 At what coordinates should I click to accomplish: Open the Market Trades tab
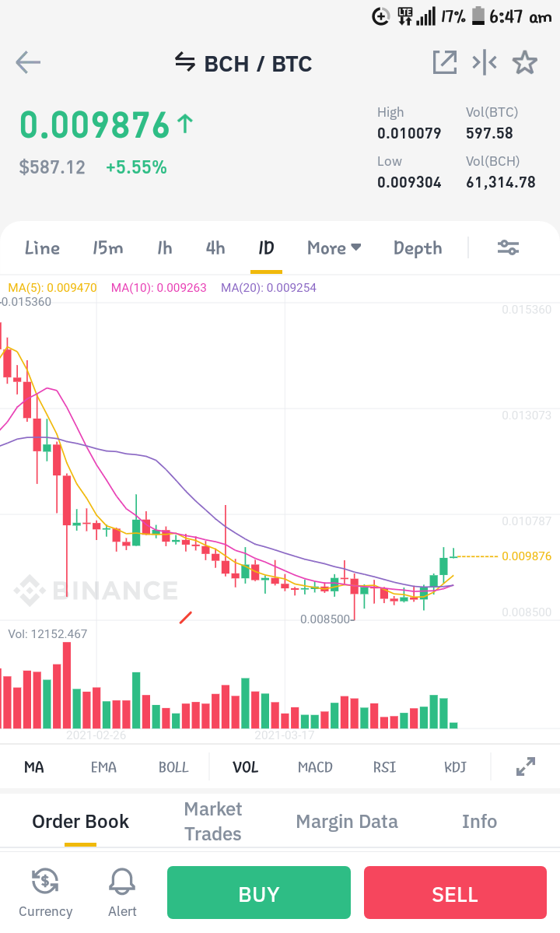coord(213,821)
